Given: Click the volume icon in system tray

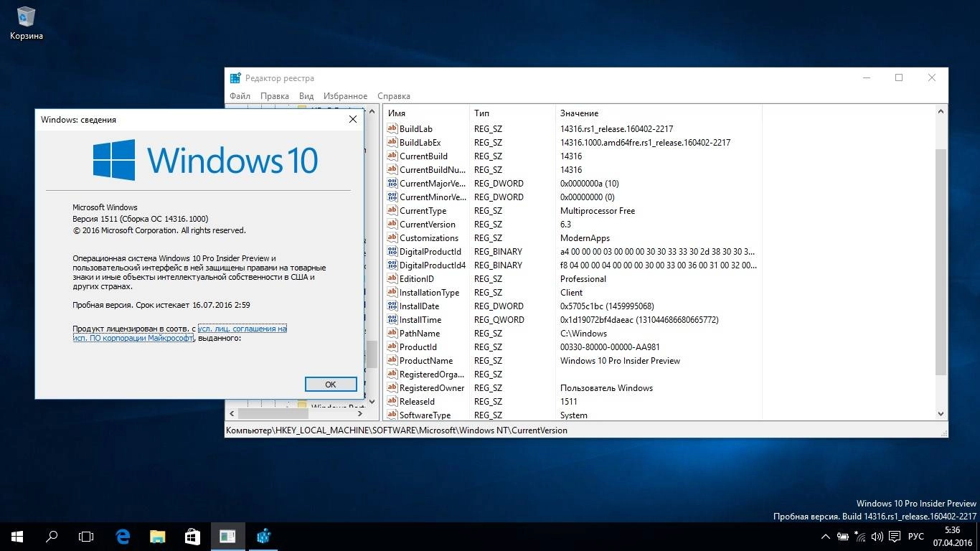Looking at the screenshot, I should 877,537.
